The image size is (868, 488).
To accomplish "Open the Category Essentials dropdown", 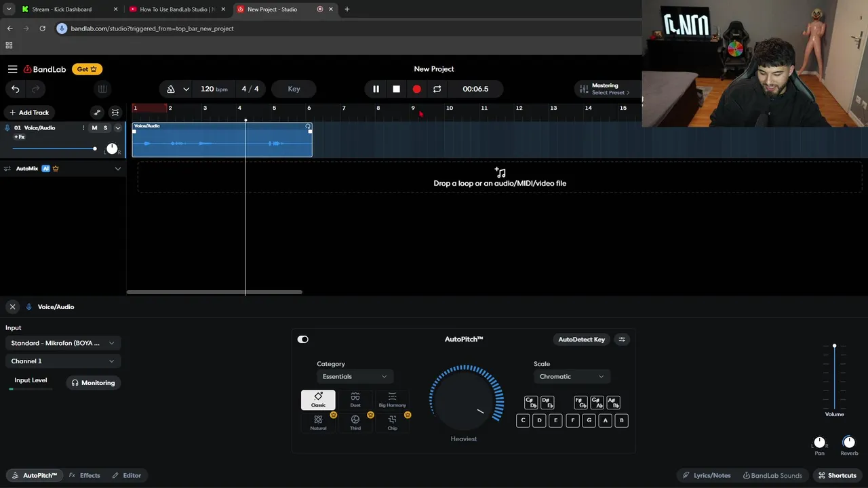I will click(355, 376).
